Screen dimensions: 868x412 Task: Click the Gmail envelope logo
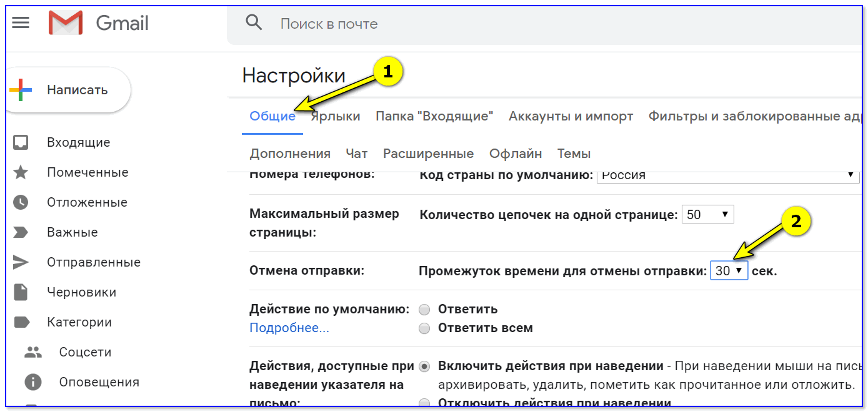click(66, 23)
